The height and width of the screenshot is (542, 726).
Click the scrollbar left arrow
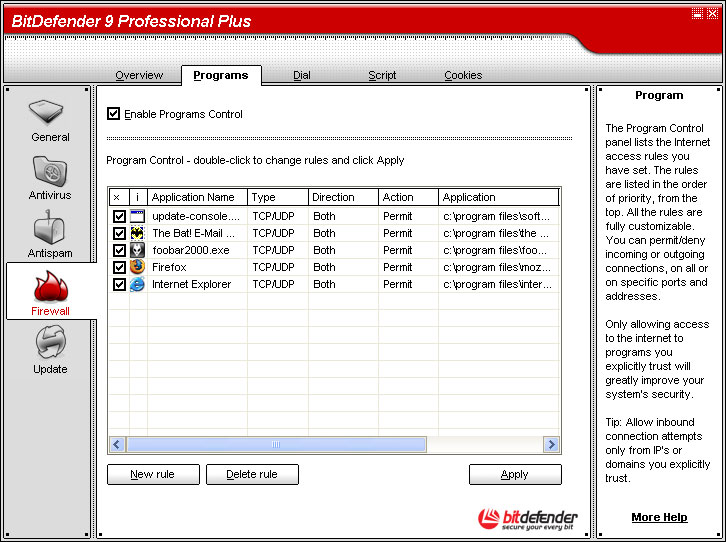click(117, 444)
